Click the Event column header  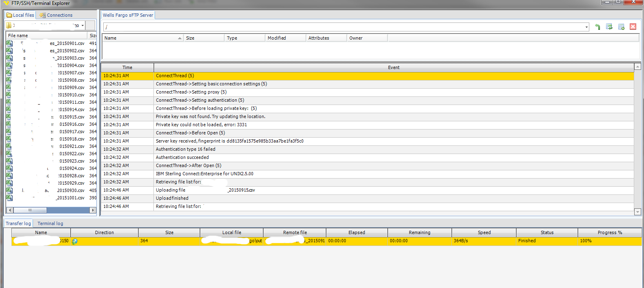click(393, 67)
